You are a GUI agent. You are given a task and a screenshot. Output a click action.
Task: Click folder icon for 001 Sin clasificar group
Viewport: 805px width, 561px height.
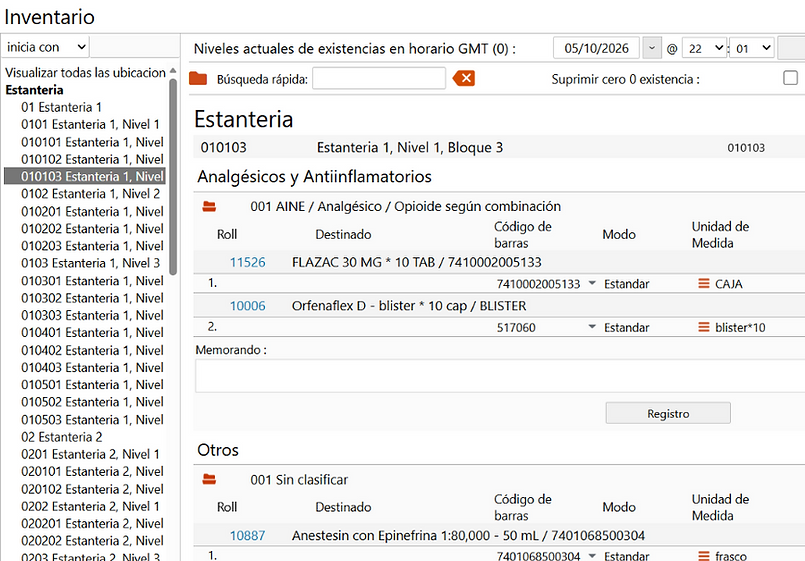(209, 479)
